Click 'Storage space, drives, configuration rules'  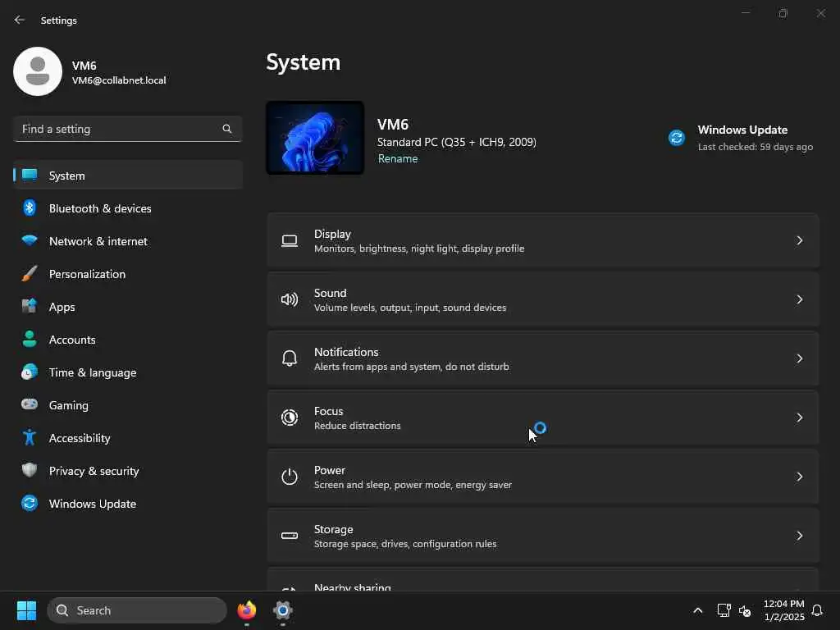click(x=405, y=544)
